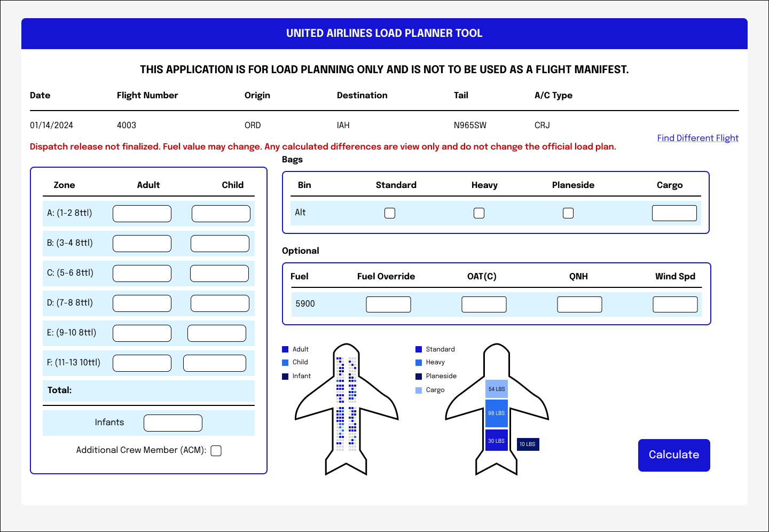Screen dimensions: 769x532
Task: Select the Fuel Override input field
Action: click(388, 304)
